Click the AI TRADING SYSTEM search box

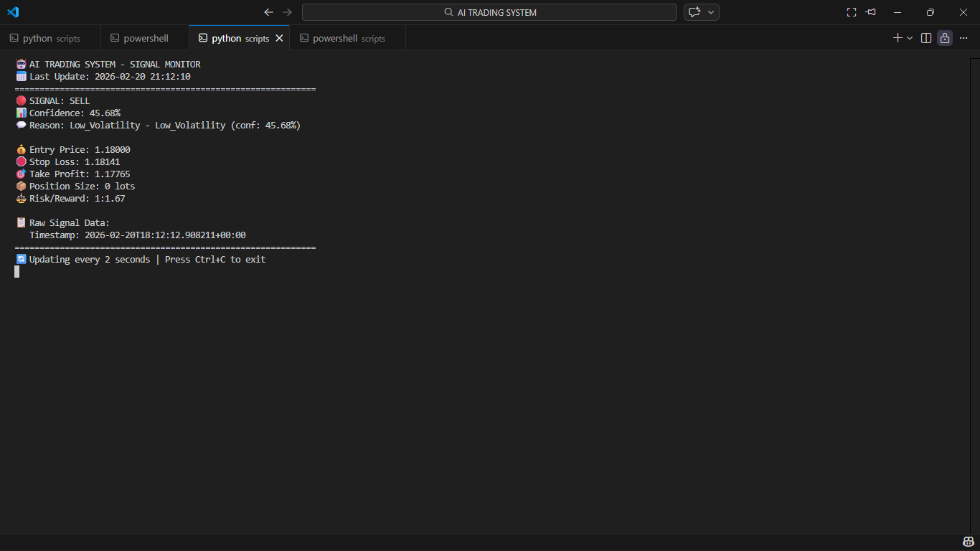click(x=489, y=12)
